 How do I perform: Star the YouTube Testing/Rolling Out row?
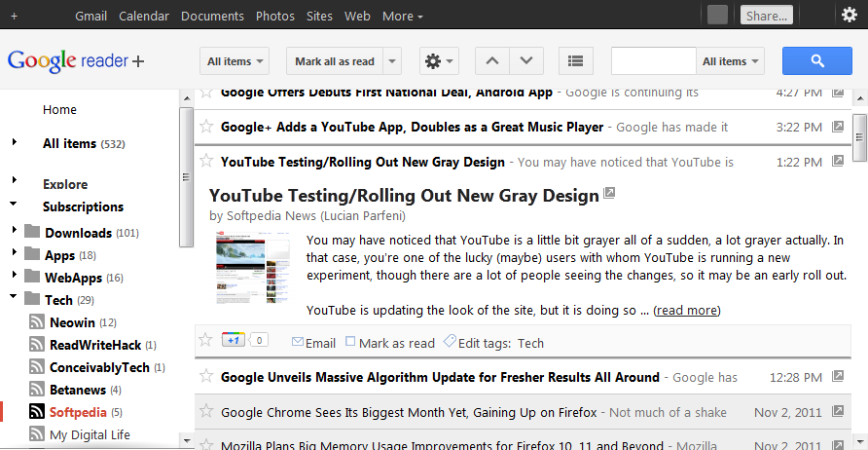click(x=206, y=162)
